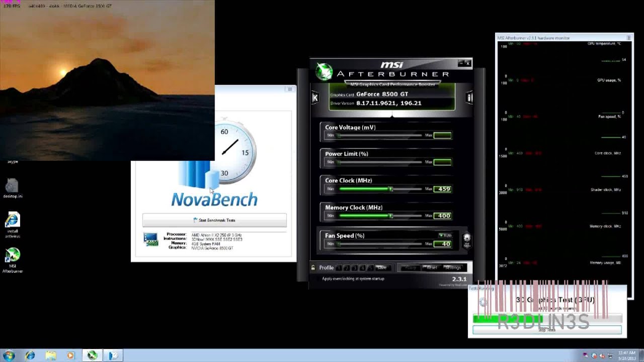Image resolution: width=644 pixels, height=362 pixels.
Task: Click the NovaBench logo text
Action: click(214, 200)
